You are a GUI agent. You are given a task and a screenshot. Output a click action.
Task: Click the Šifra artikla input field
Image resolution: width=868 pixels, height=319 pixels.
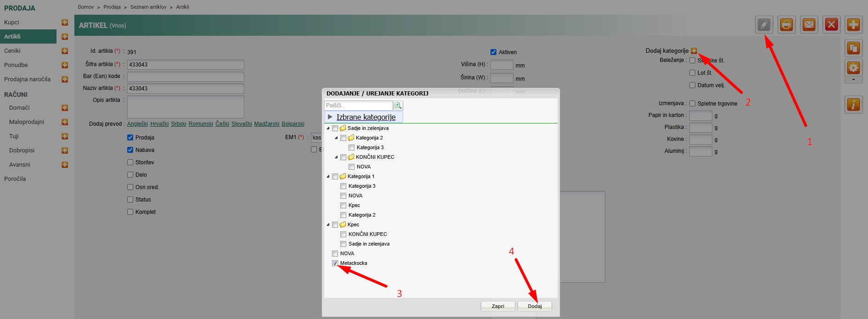(x=186, y=65)
